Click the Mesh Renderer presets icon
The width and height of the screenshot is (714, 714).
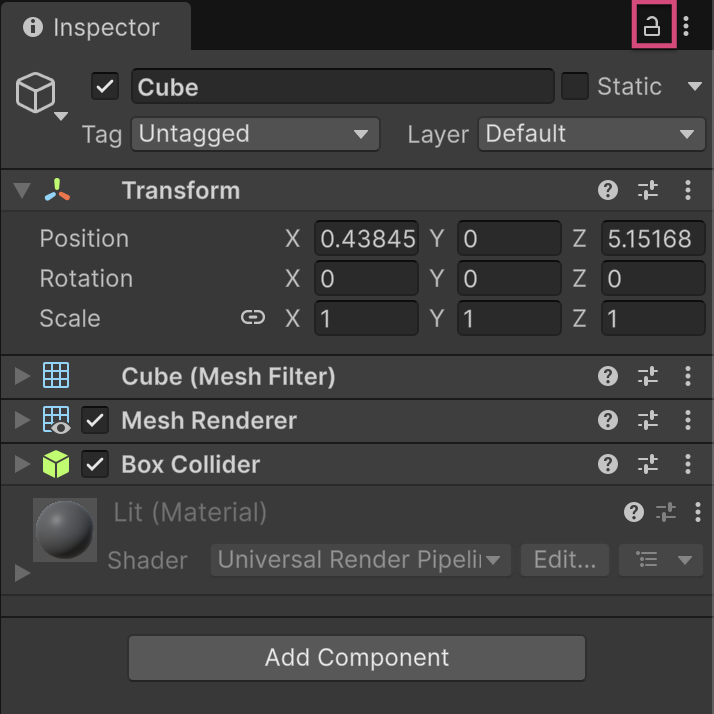click(x=648, y=420)
